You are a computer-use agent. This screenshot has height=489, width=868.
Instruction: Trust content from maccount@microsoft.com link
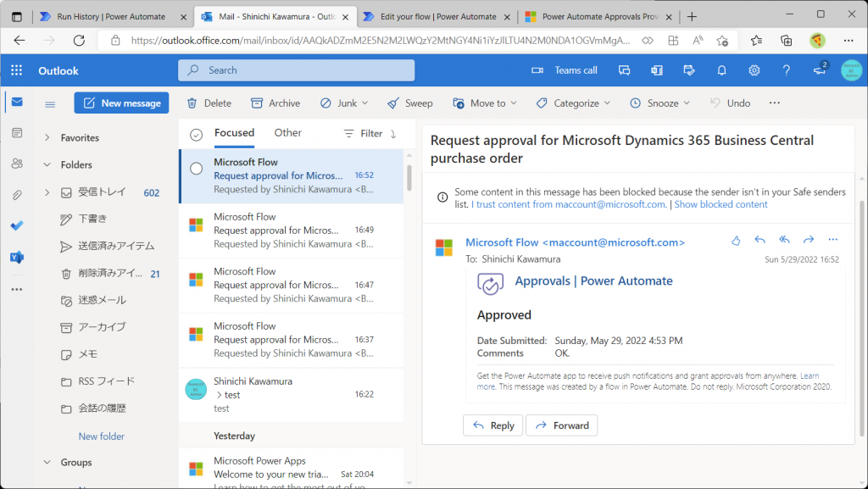[x=569, y=205]
